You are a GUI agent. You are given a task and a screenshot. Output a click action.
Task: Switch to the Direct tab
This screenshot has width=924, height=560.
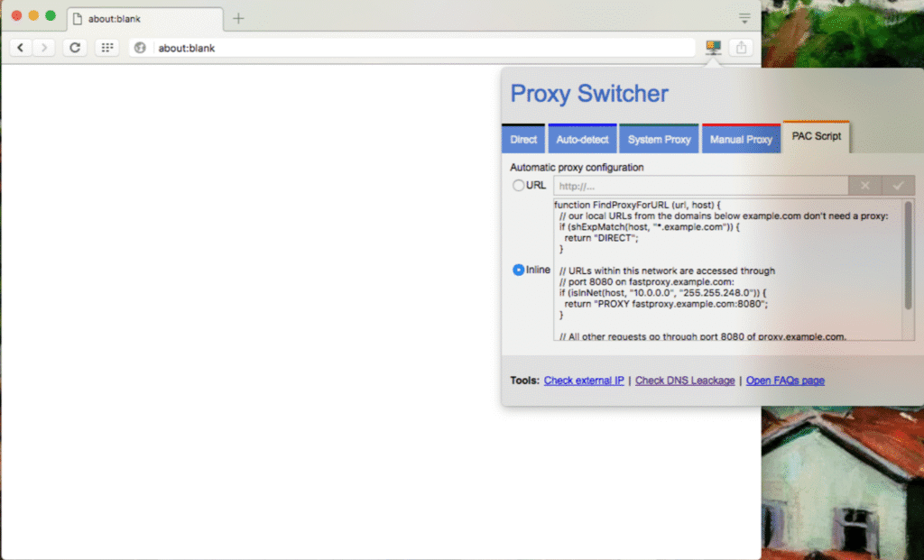(x=523, y=140)
